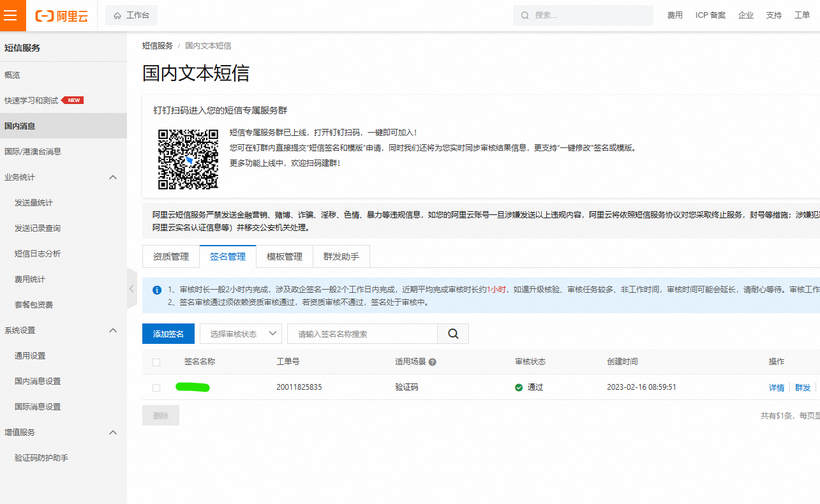820x504 pixels.
Task: Switch to the 模板管理 tab
Action: (285, 256)
